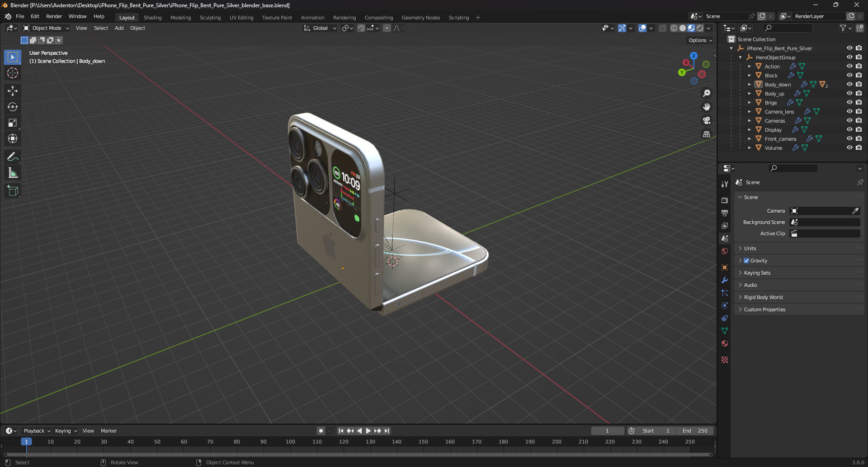The height and width of the screenshot is (467, 868).
Task: Open the Render menu
Action: coord(54,16)
